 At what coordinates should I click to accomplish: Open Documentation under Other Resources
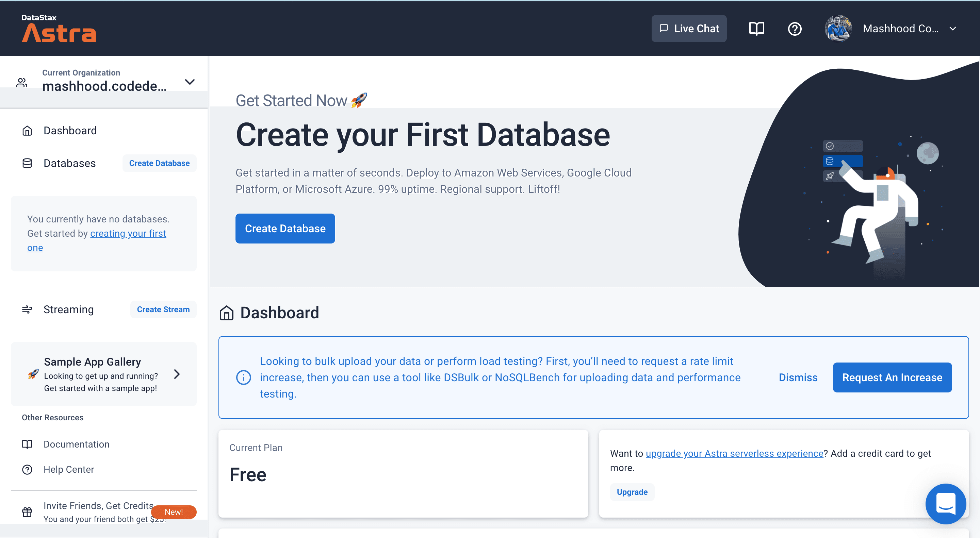(x=77, y=444)
